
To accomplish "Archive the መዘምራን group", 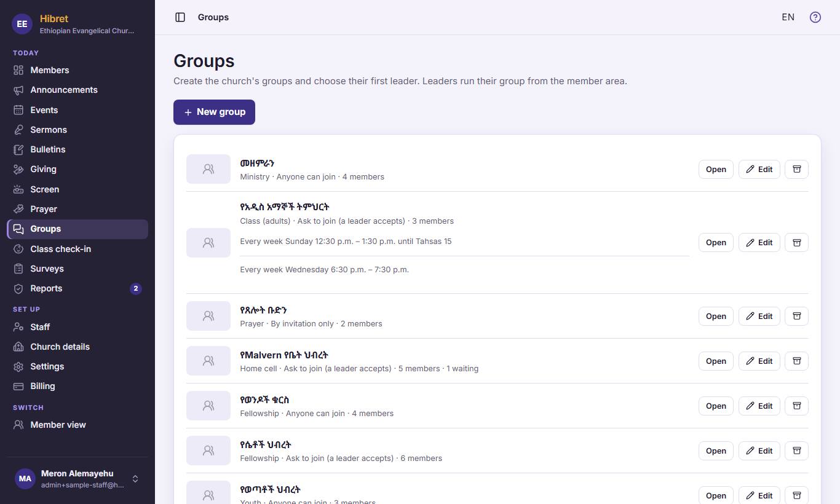I will (796, 169).
